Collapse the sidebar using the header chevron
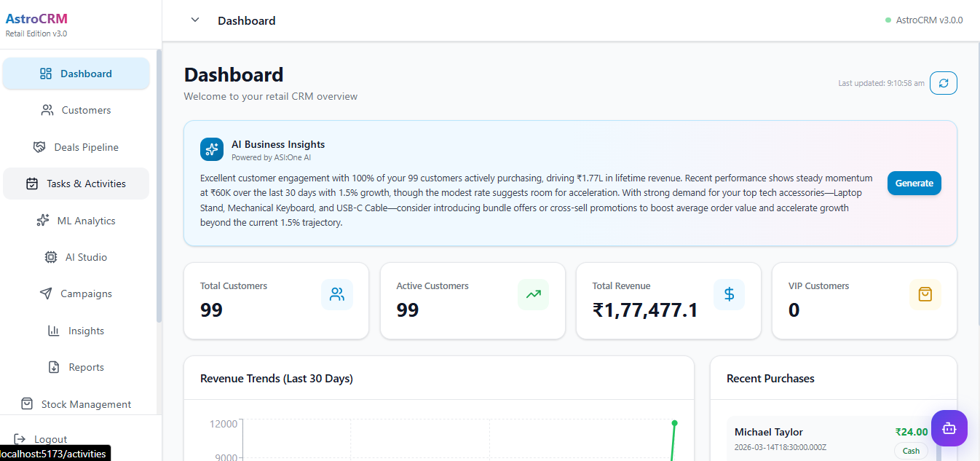980x461 pixels. coord(194,20)
